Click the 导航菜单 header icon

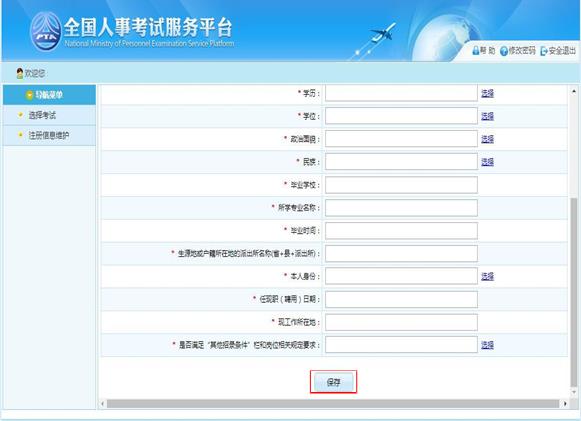coord(29,95)
